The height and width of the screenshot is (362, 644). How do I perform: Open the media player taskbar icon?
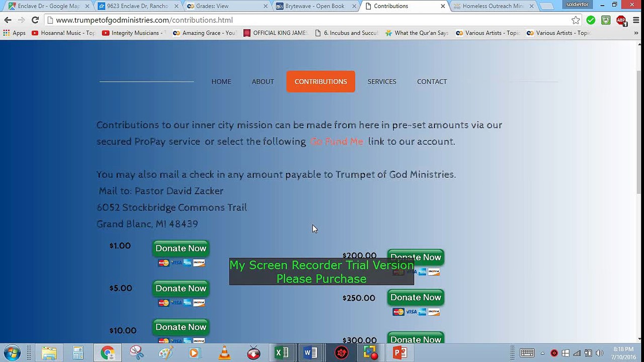pyautogui.click(x=195, y=353)
